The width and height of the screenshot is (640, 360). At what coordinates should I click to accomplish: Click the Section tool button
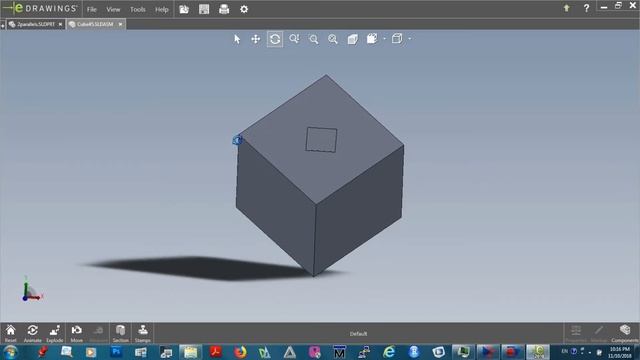120,333
